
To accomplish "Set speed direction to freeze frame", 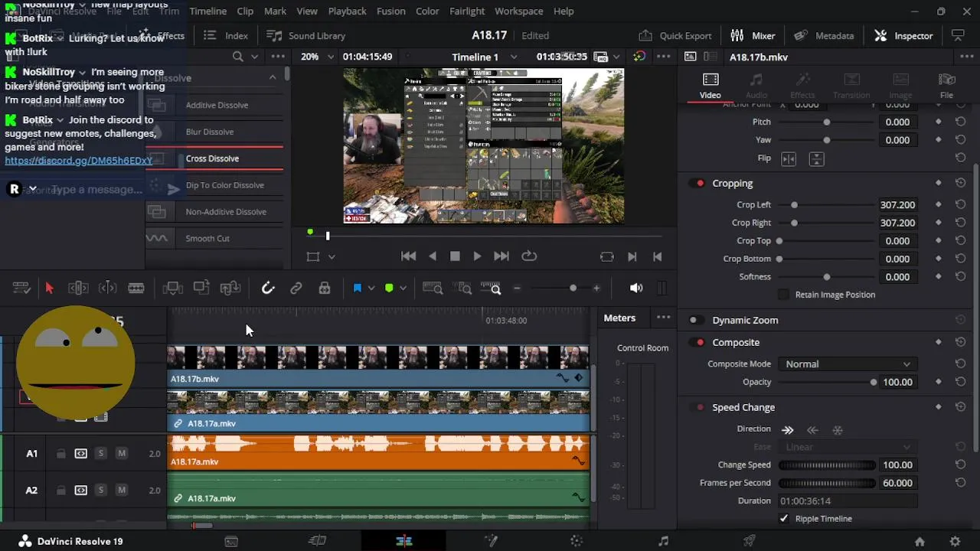I will pyautogui.click(x=838, y=430).
